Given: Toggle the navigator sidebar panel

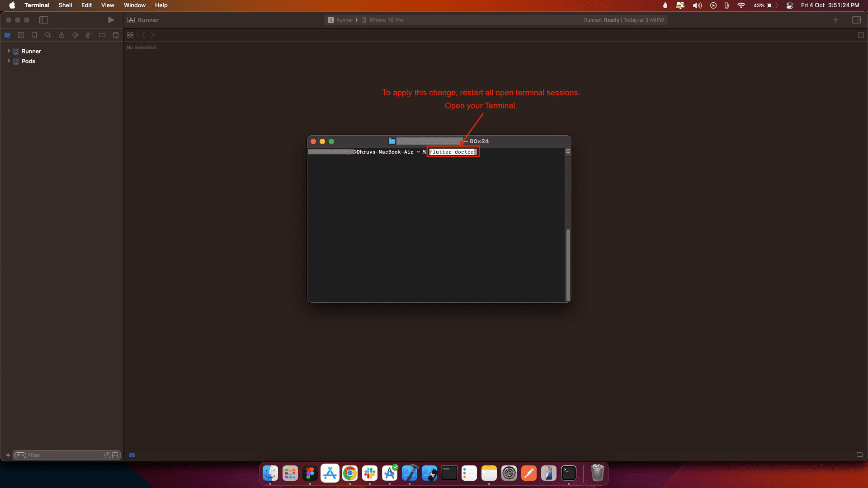Looking at the screenshot, I should (x=43, y=20).
